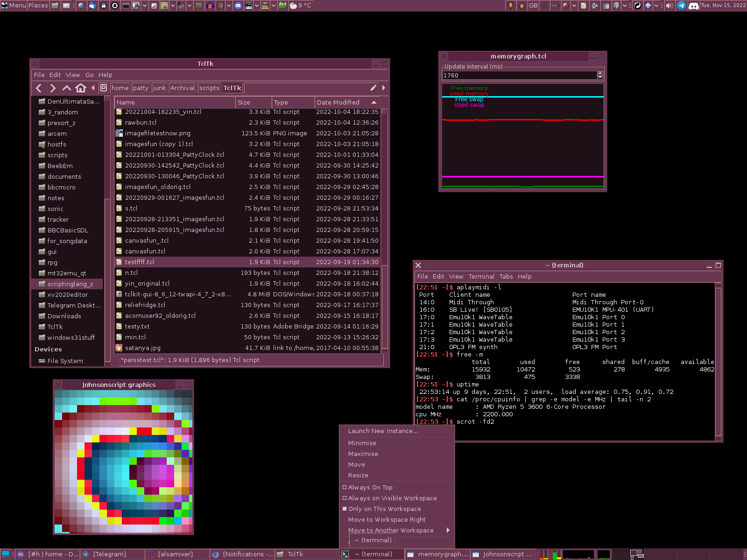Select testffff.tcl in file list
Screen dimensions: 747x560
tap(140, 262)
